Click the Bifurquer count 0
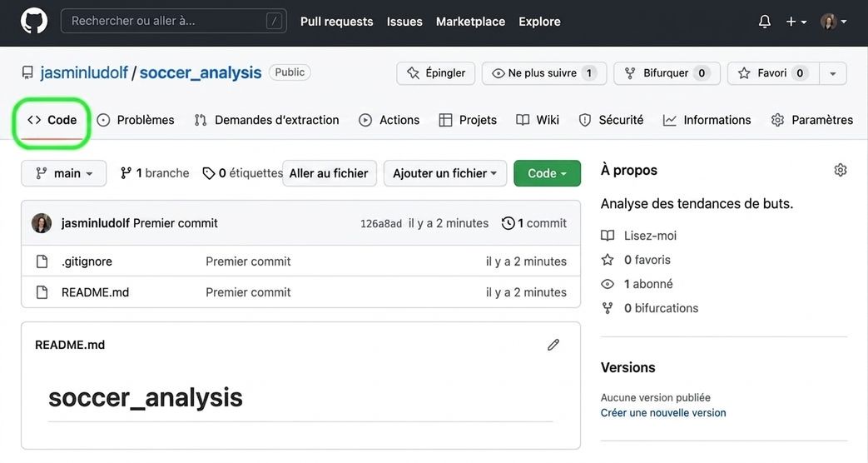The image size is (868, 463). (702, 73)
